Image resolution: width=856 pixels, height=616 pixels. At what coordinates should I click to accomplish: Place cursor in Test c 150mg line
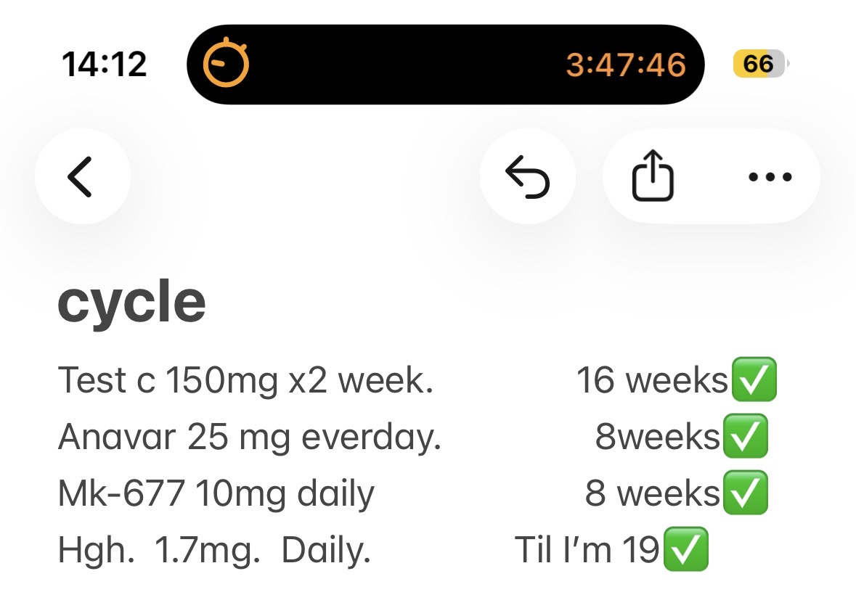point(245,380)
